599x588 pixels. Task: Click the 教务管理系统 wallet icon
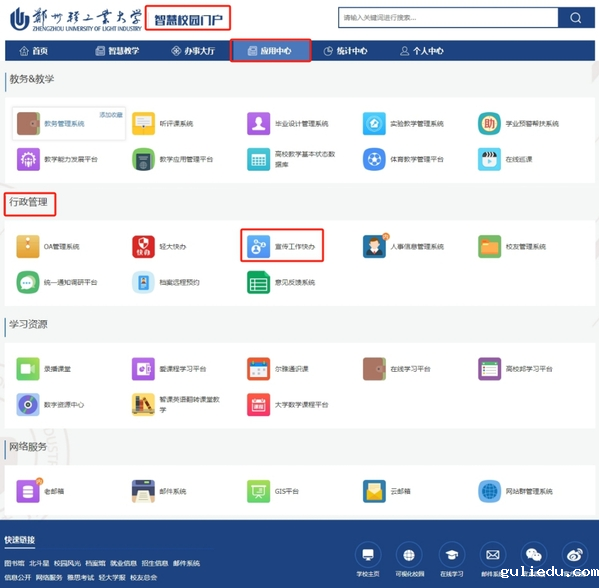click(28, 123)
